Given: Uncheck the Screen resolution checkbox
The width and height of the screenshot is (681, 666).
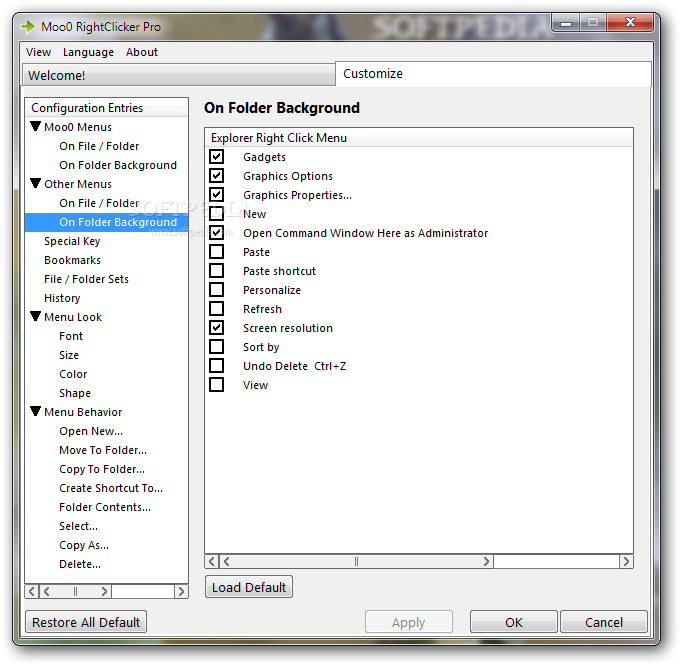Looking at the screenshot, I should [216, 328].
